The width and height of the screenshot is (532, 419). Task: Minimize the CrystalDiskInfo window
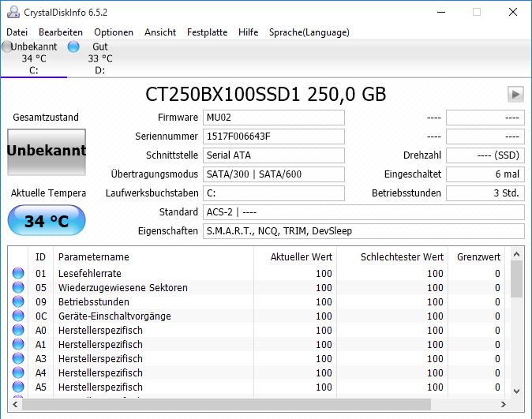coord(441,12)
